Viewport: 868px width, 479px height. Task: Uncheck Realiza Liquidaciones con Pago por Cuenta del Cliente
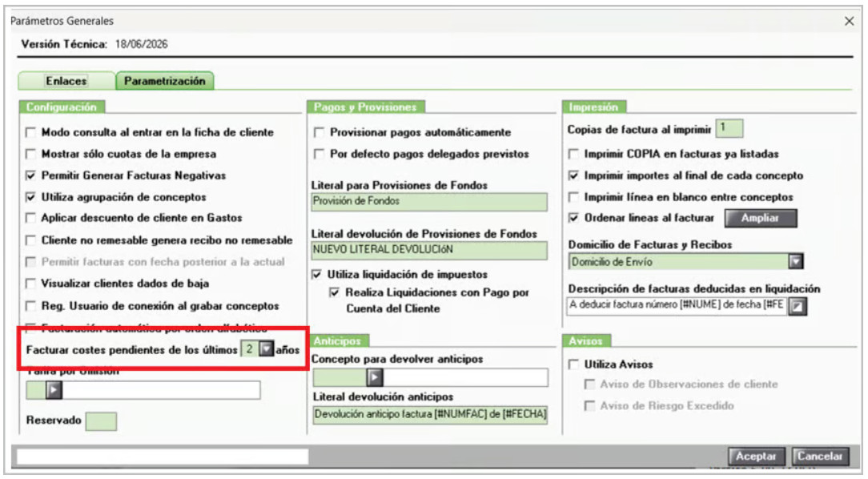(x=335, y=292)
